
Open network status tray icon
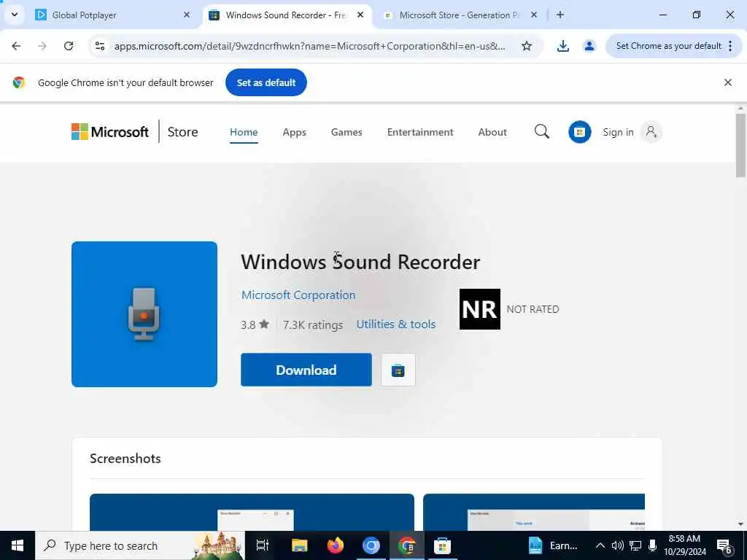click(x=635, y=545)
